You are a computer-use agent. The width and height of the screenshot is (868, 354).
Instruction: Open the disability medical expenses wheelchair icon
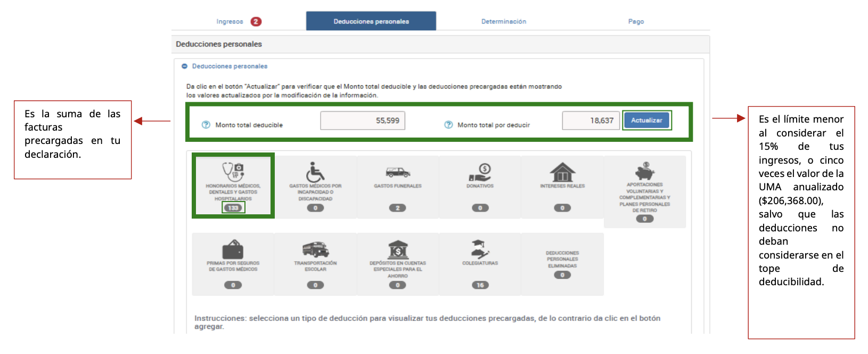315,172
